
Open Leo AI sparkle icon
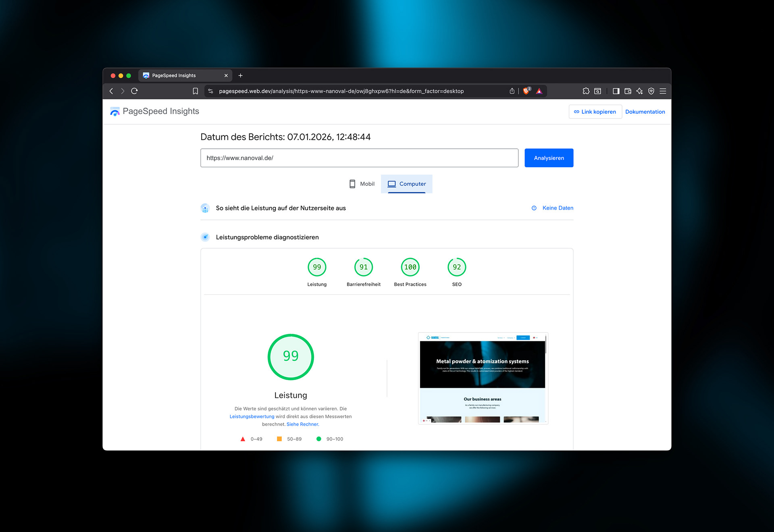pos(639,91)
